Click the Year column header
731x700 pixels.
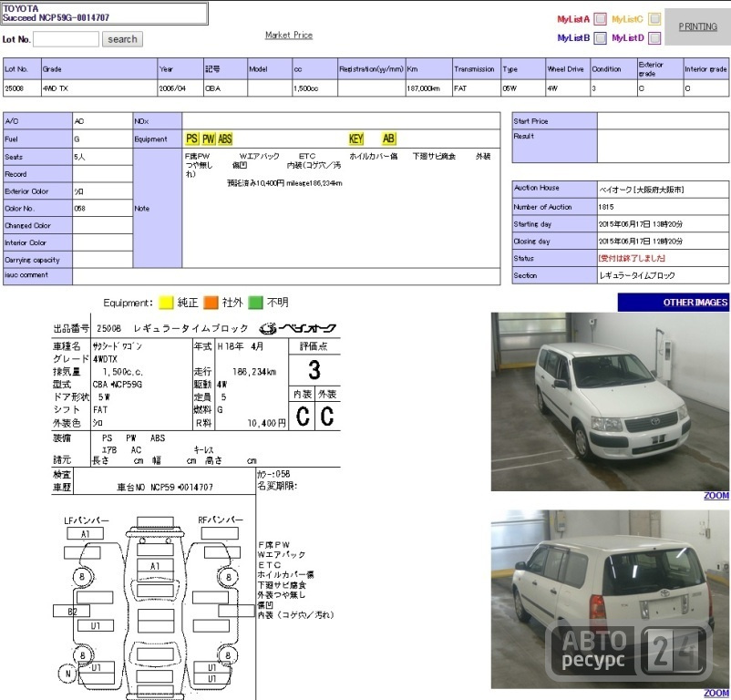coord(180,69)
